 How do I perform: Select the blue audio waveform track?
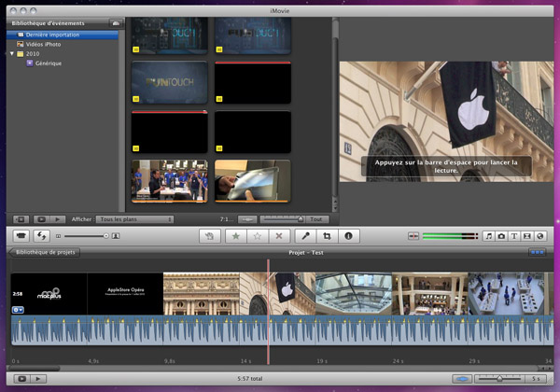point(282,330)
